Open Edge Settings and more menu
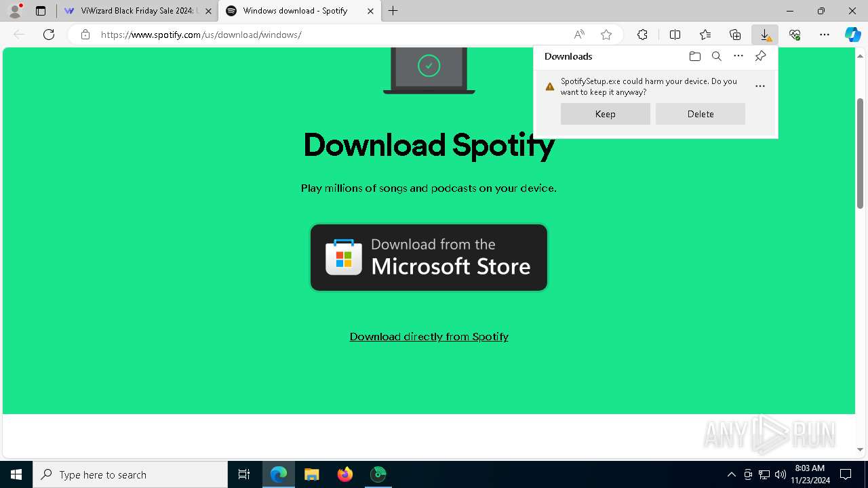Image resolution: width=868 pixels, height=488 pixels. 825,35
